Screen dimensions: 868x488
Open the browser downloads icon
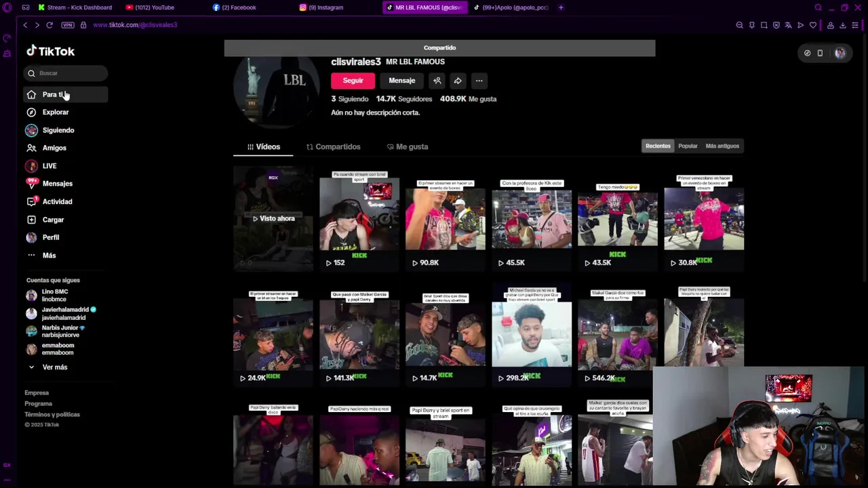click(843, 25)
